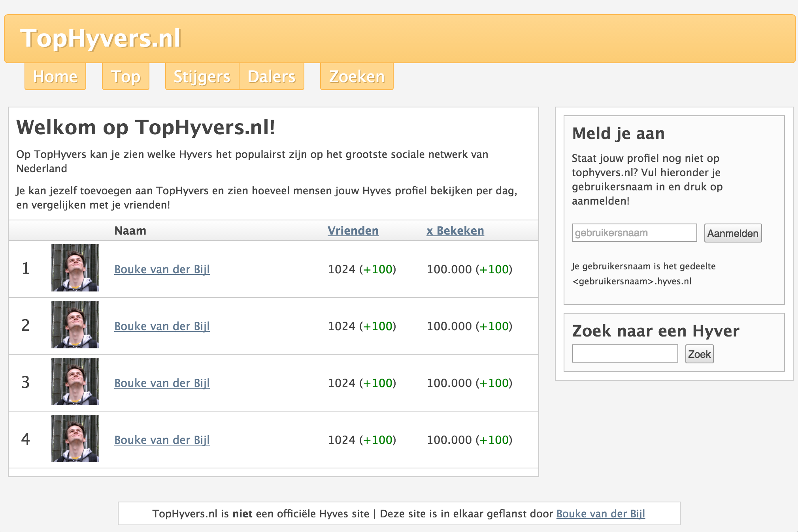Open the Zoeken tab

(357, 77)
